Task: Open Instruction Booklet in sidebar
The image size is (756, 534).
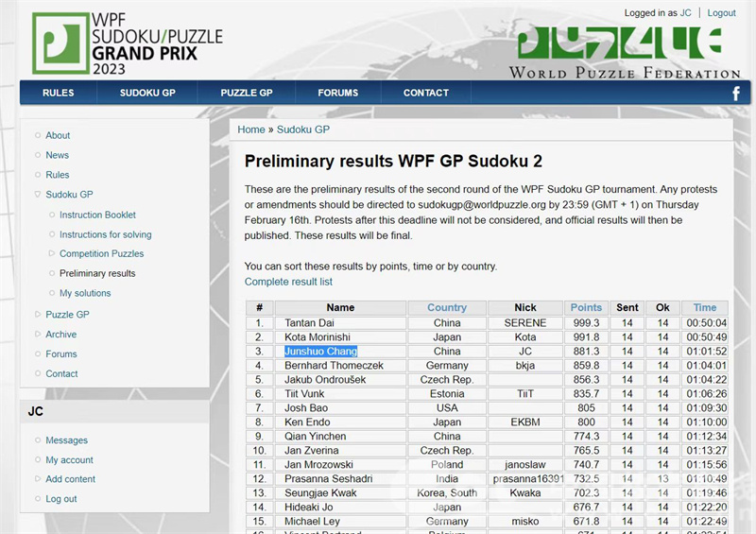Action: pos(97,215)
